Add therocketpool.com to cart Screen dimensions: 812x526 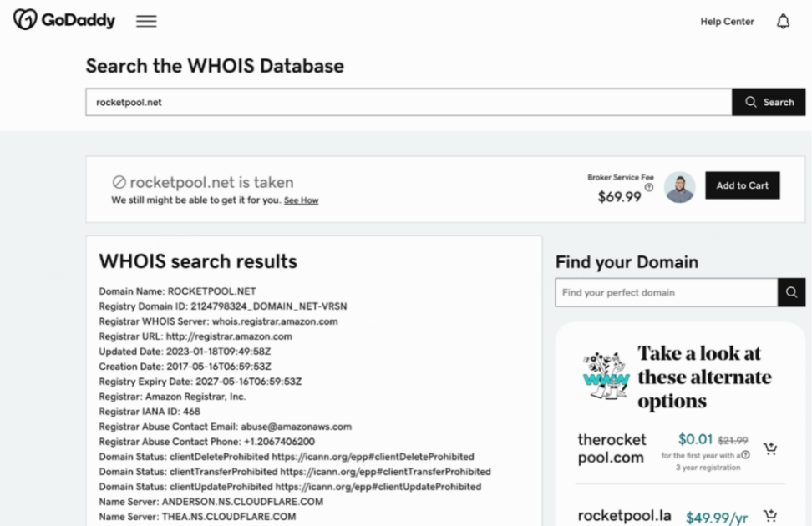pos(770,448)
